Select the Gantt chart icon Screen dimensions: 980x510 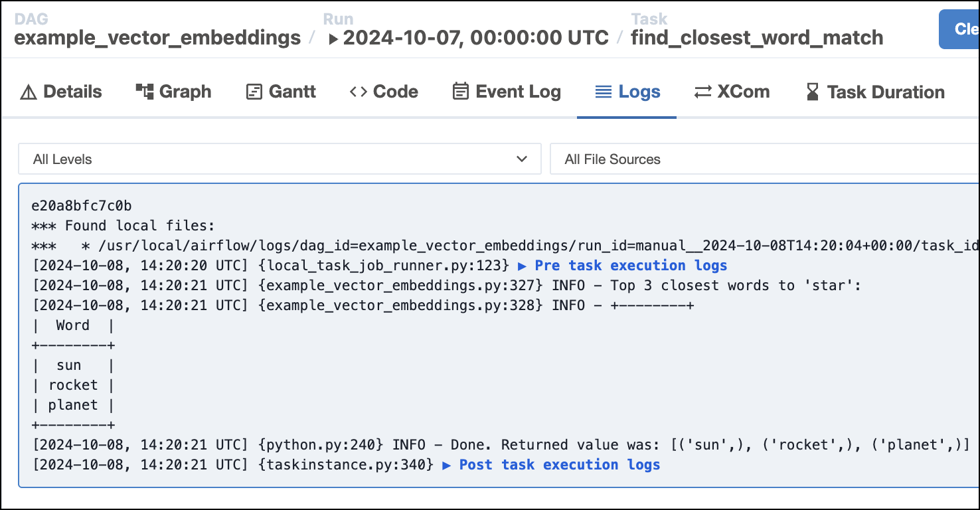point(253,92)
